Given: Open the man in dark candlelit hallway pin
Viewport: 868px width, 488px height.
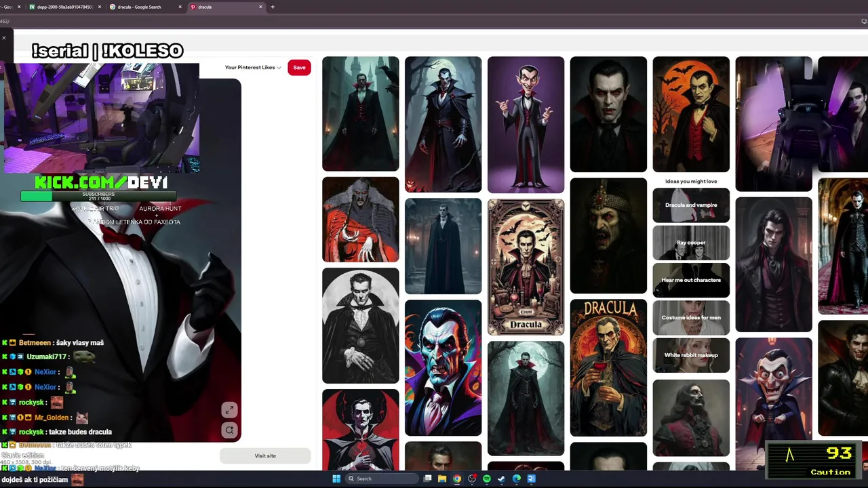Looking at the screenshot, I should 443,247.
